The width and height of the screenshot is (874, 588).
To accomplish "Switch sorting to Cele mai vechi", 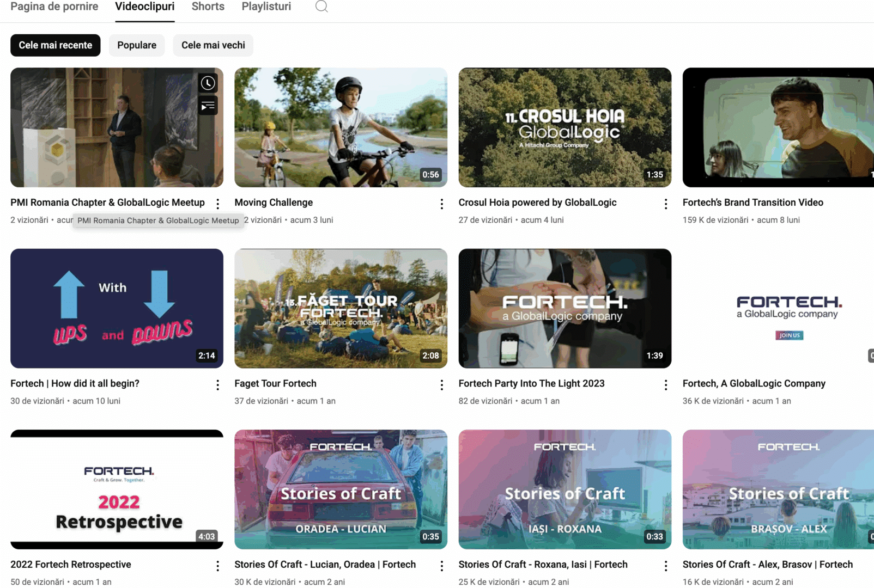I will click(213, 45).
